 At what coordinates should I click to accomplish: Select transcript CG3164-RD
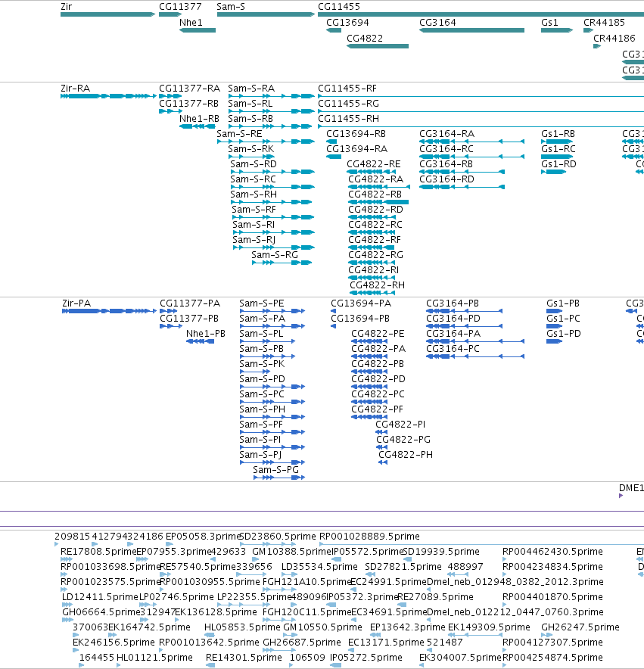[446, 179]
